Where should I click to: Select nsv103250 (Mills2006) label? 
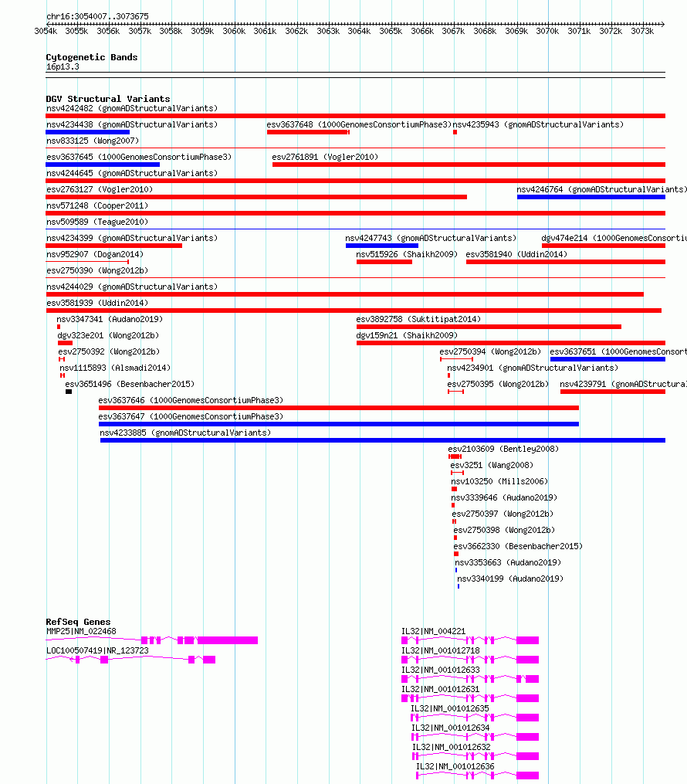(x=499, y=481)
